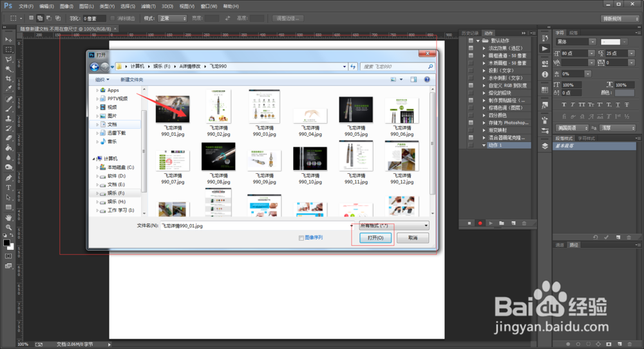Enable the 图像序列 checkbox
Viewport: 644px width, 349px height.
tap(301, 238)
